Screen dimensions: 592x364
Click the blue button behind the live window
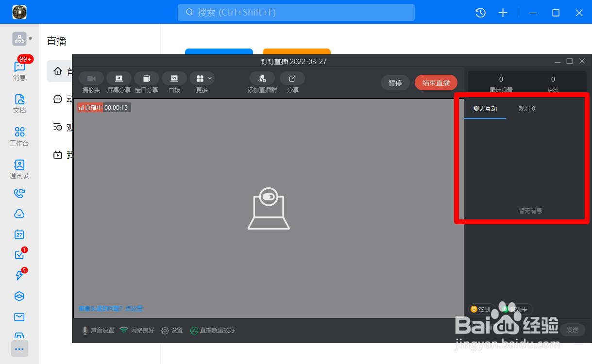219,51
